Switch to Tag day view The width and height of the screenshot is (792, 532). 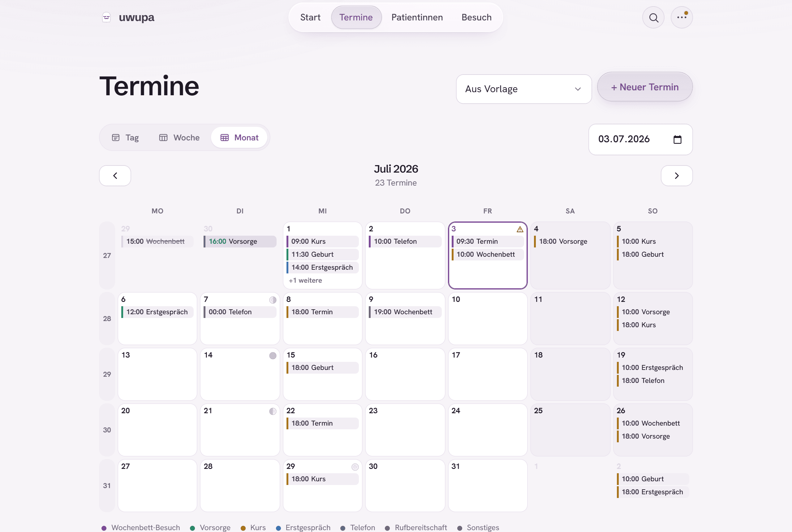click(125, 138)
